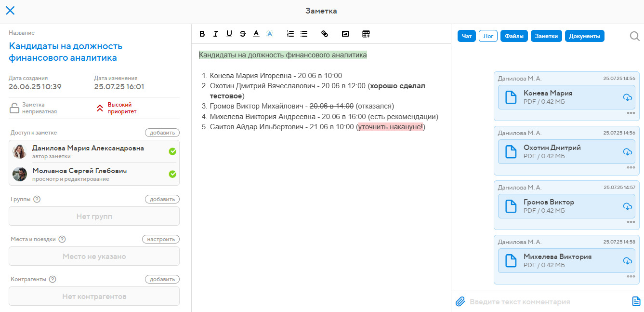Download the Конева Мария PDF

(x=627, y=97)
